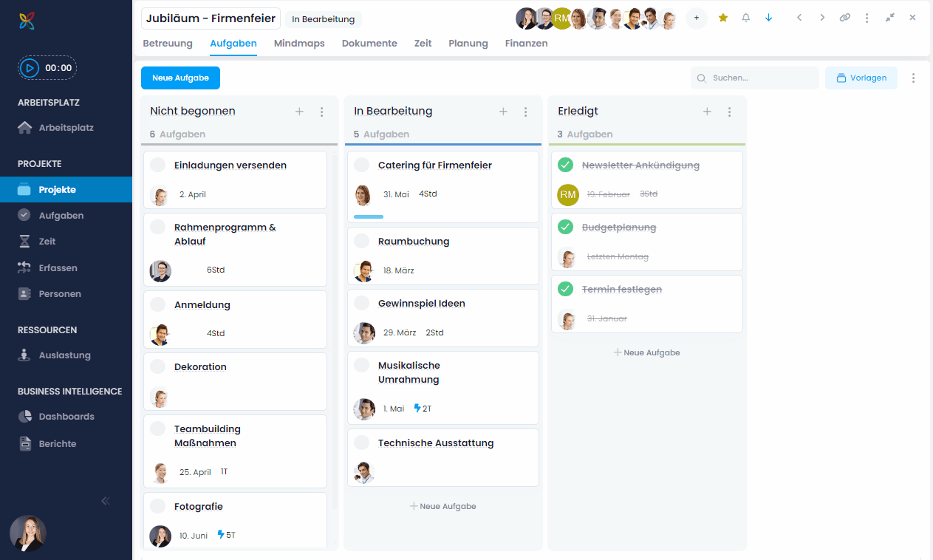
Task: Add a task to the Nicht begonnen column
Action: [299, 112]
